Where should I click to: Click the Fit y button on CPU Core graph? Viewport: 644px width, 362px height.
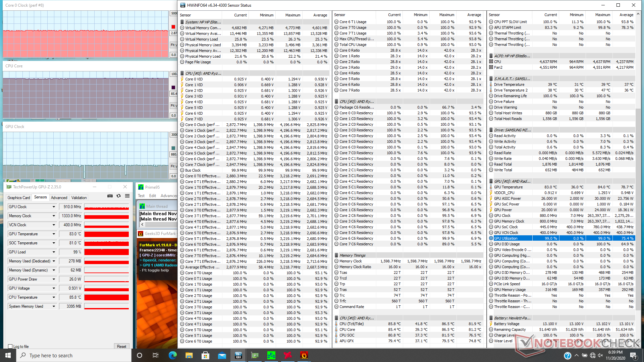pyautogui.click(x=173, y=106)
